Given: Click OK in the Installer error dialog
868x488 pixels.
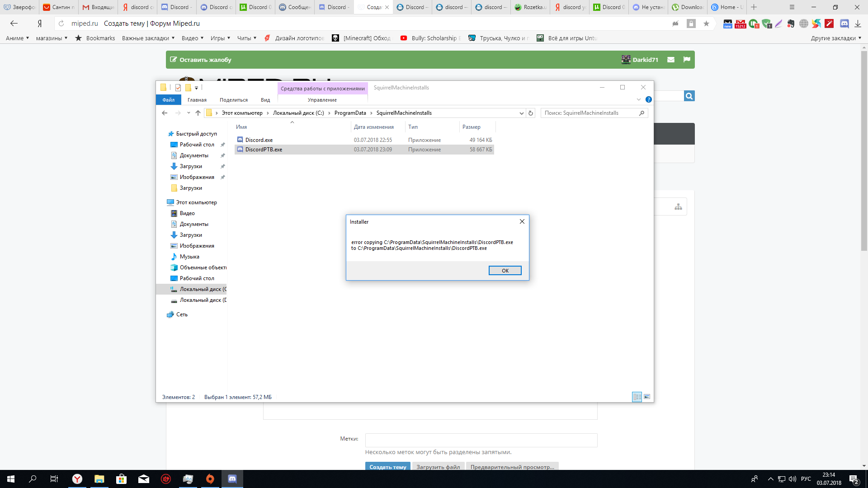Looking at the screenshot, I should pos(505,270).
